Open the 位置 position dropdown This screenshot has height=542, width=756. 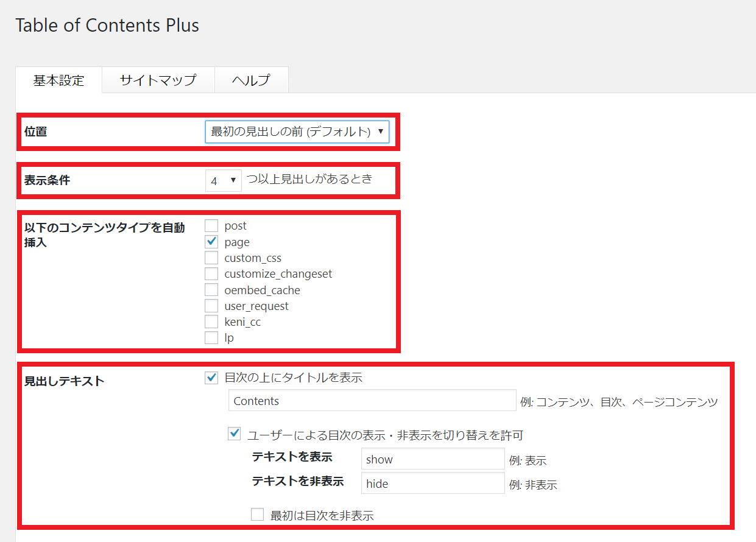click(x=297, y=131)
